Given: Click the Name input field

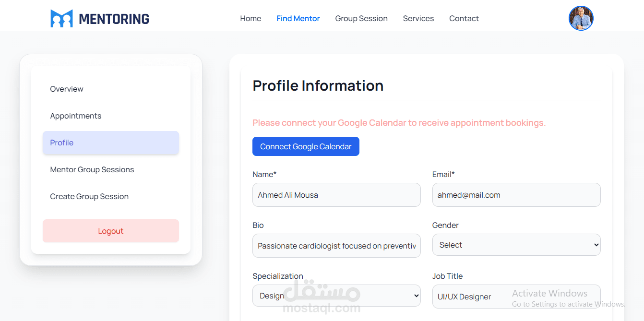Looking at the screenshot, I should click(x=336, y=195).
